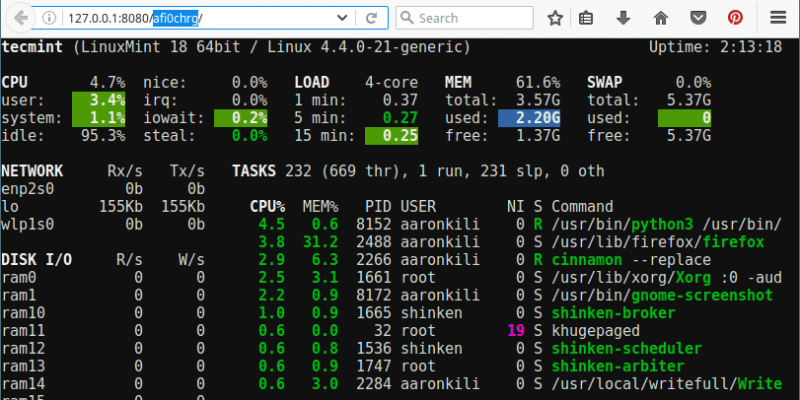Screen dimensions: 800x400
Task: Click the hostname 'tecmint'
Action: pos(32,48)
